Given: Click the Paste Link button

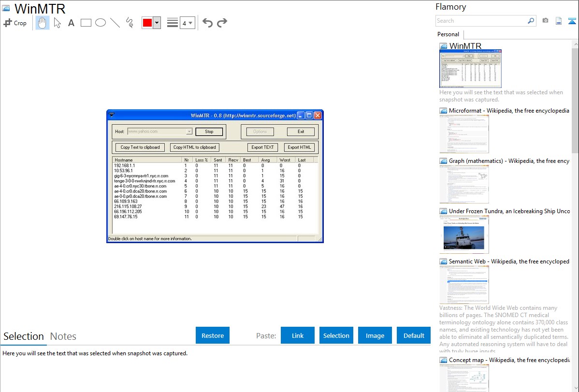Looking at the screenshot, I should 298,335.
